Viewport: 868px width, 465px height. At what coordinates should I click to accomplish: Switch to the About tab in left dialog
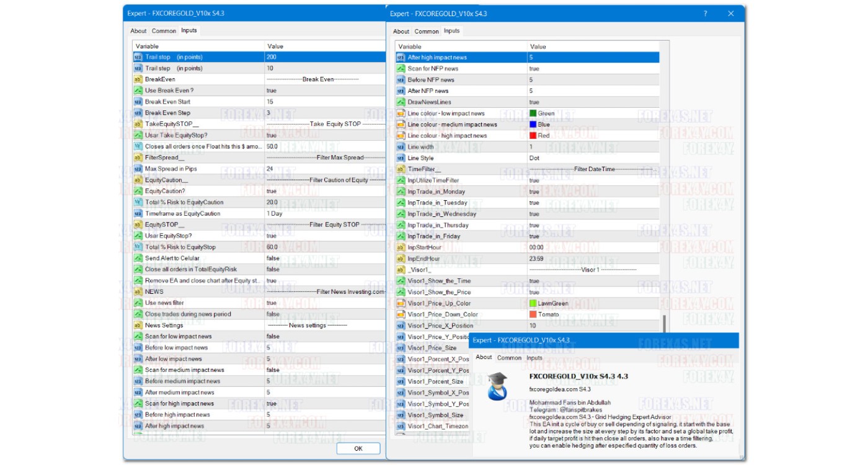[138, 31]
